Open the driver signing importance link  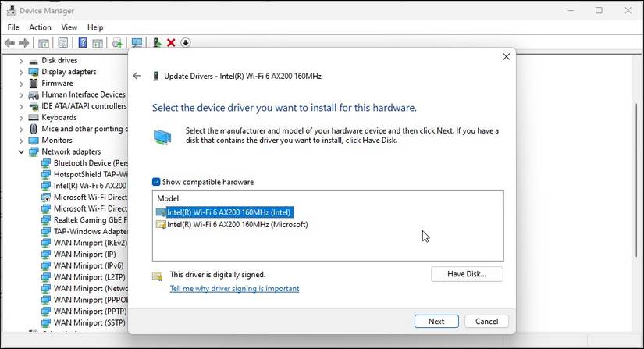coord(234,289)
